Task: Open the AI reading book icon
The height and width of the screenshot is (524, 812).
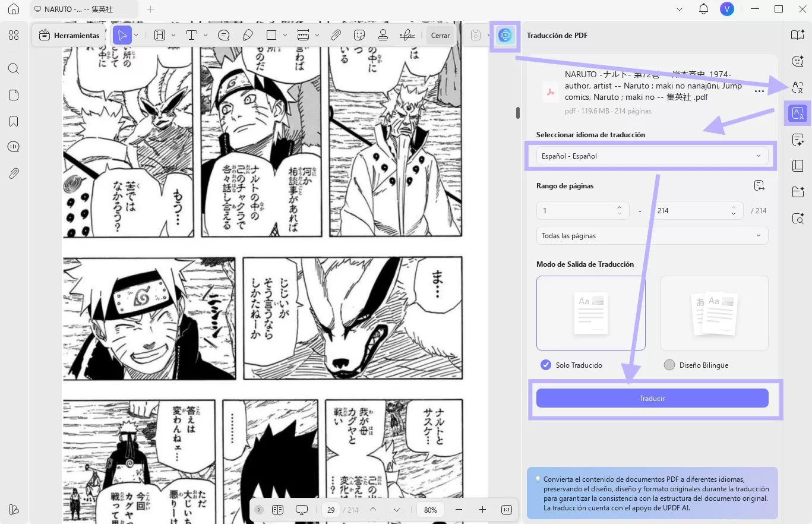Action: tap(798, 34)
